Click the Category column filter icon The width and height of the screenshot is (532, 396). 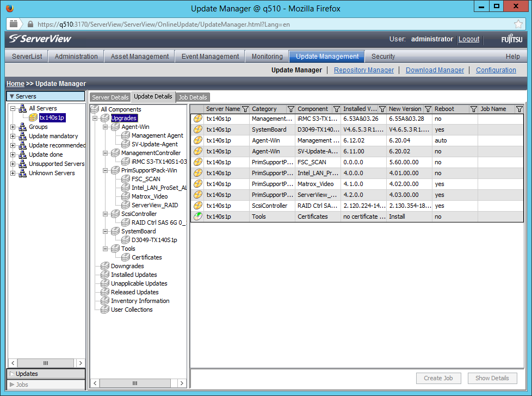click(291, 109)
